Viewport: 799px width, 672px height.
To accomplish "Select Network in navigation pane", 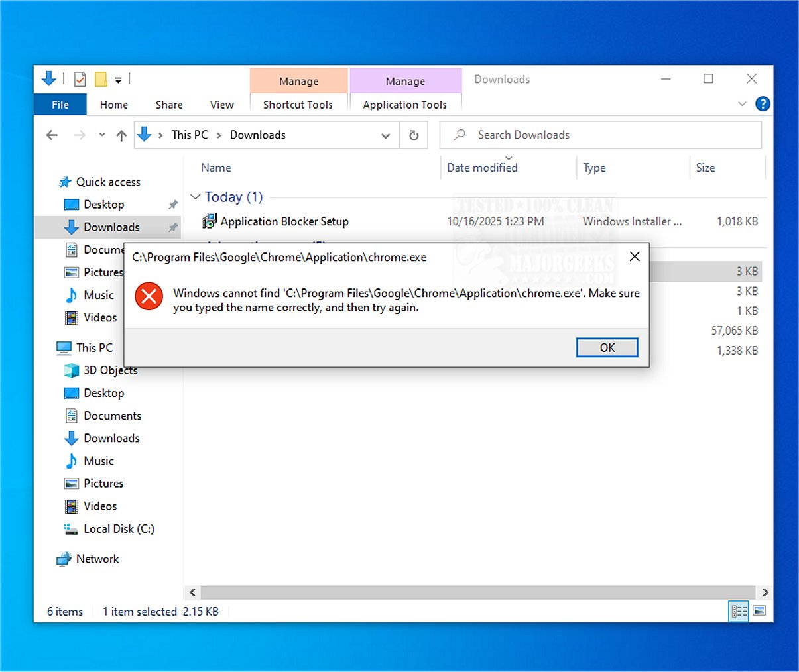I will pyautogui.click(x=97, y=559).
